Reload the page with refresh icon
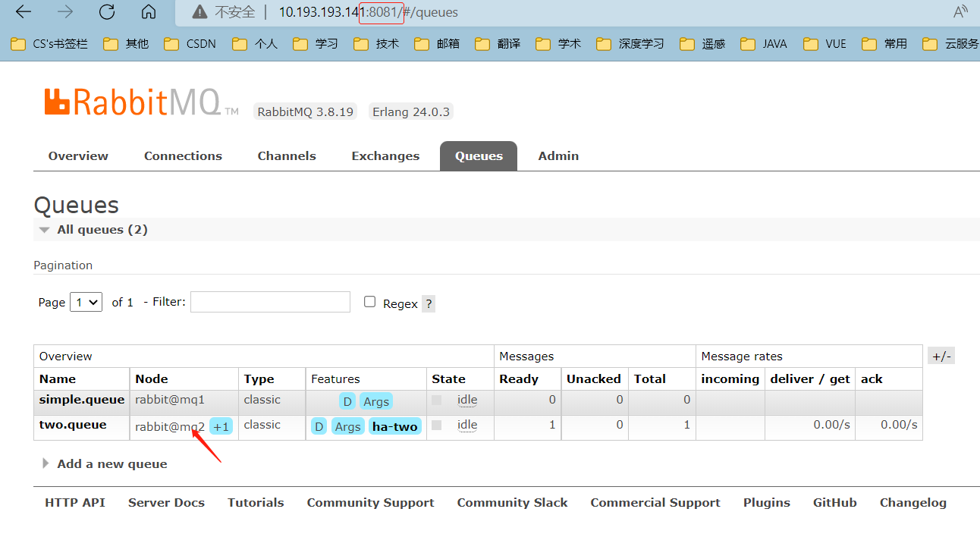The image size is (980, 534). [x=107, y=12]
